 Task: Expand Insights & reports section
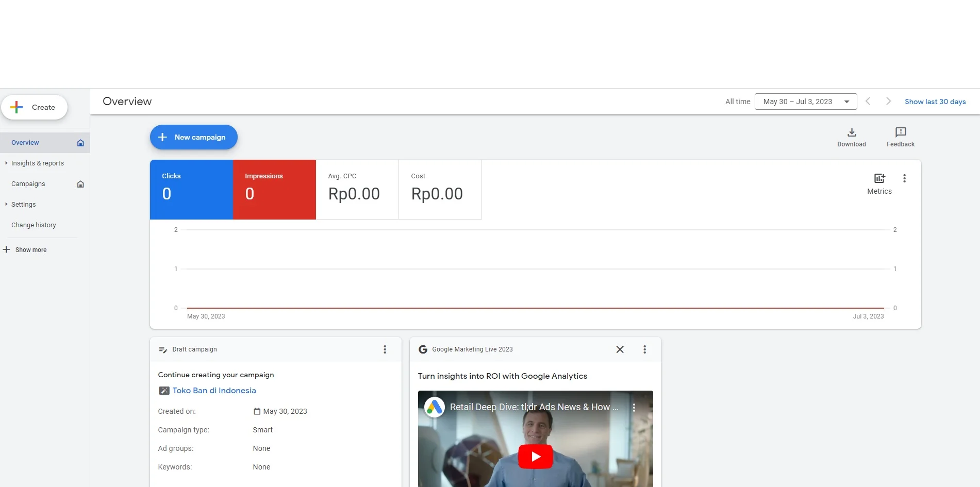[37, 163]
